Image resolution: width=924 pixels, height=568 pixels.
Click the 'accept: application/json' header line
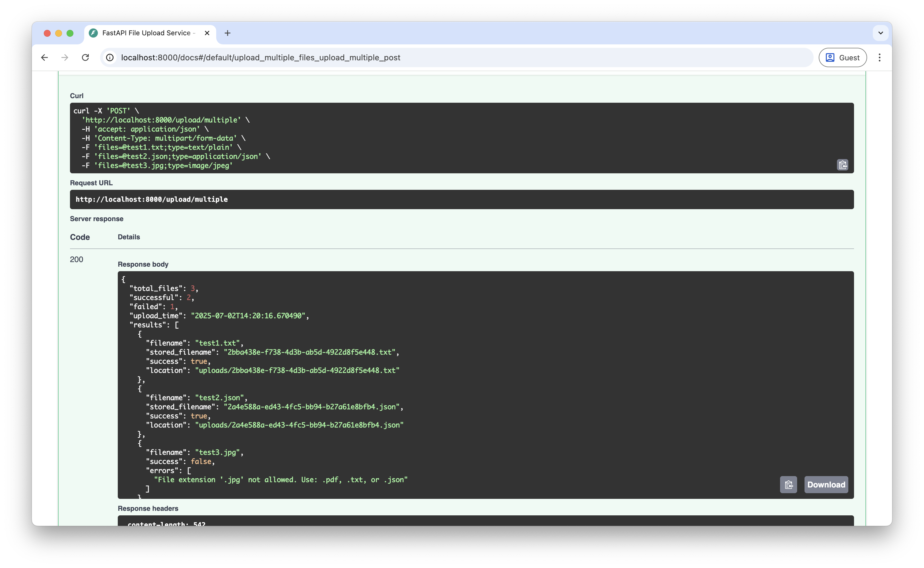pos(145,129)
